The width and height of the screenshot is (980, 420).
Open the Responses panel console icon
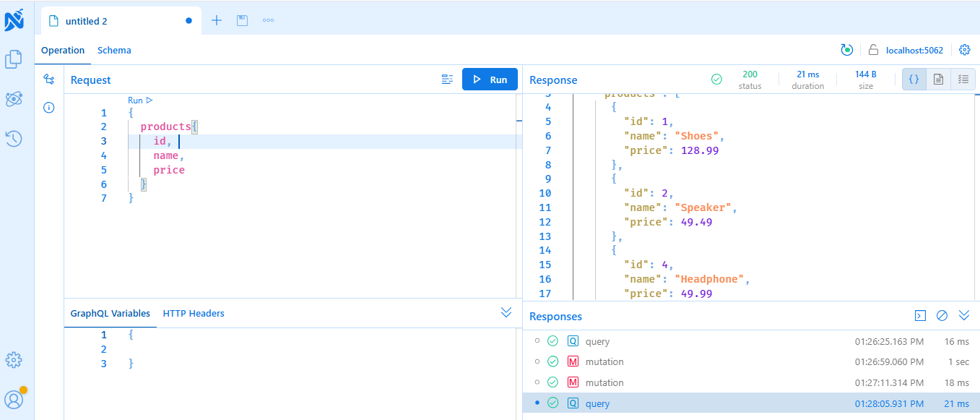coord(920,315)
